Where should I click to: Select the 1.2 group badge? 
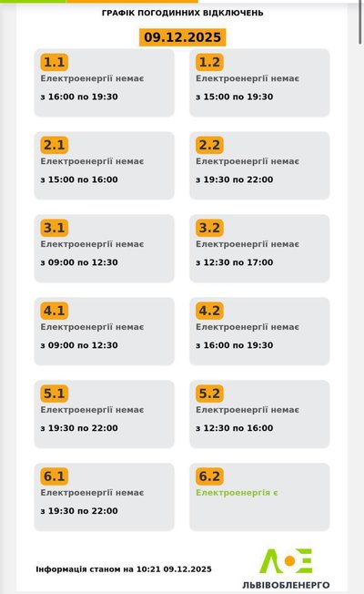point(209,62)
